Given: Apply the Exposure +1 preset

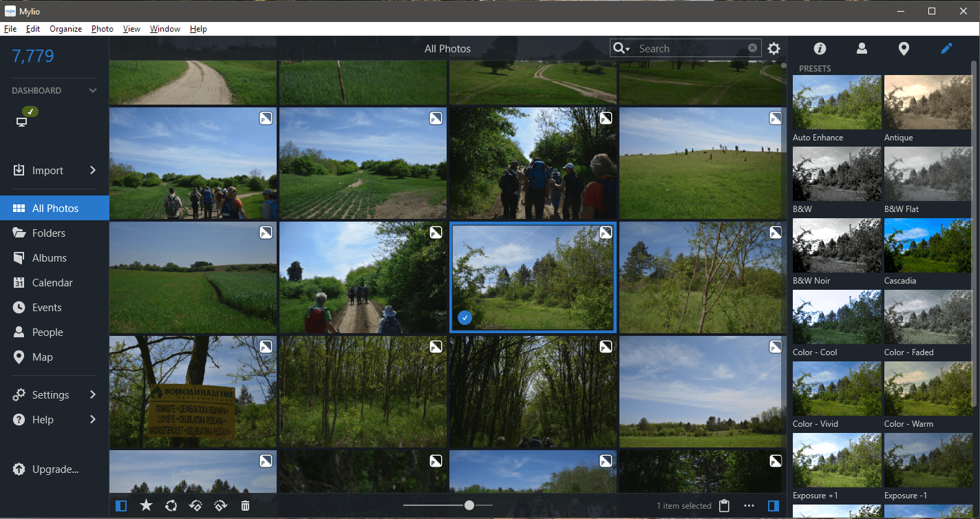Looking at the screenshot, I should tap(837, 460).
